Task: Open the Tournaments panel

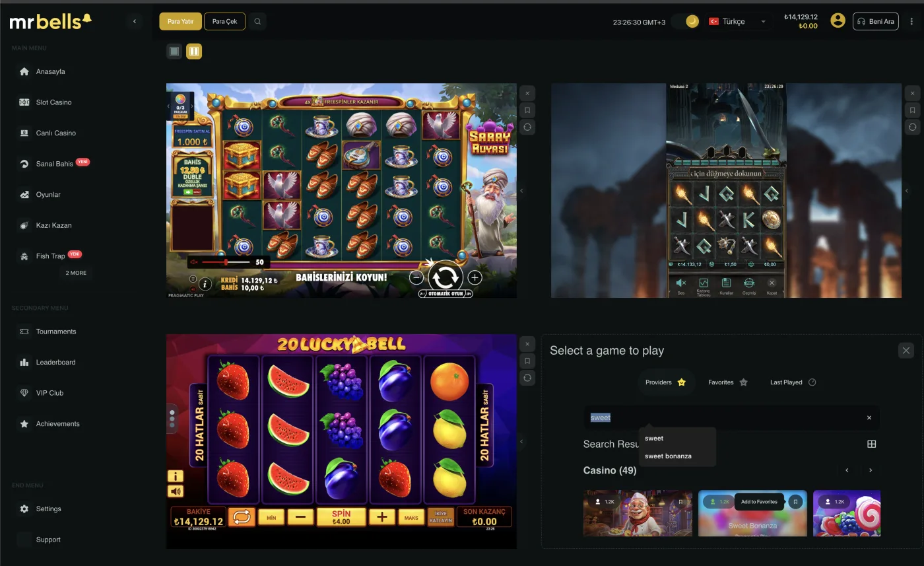Action: [24, 331]
